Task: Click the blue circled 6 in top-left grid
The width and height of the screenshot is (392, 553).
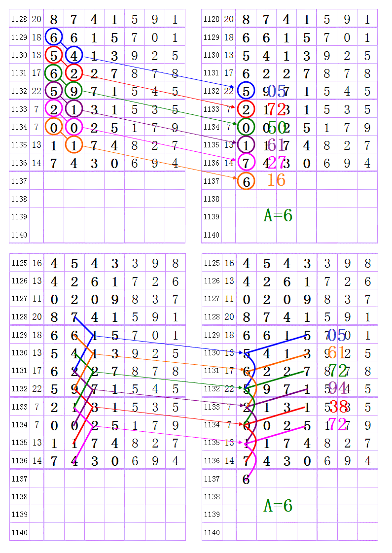Action: click(x=53, y=37)
